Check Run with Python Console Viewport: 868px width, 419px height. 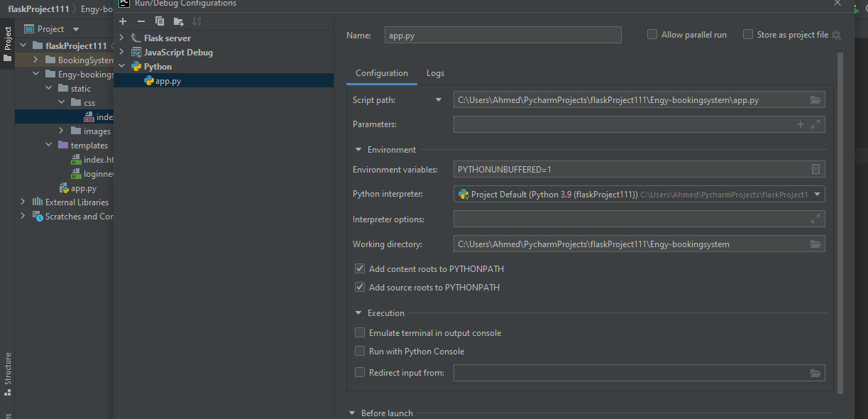tap(360, 352)
